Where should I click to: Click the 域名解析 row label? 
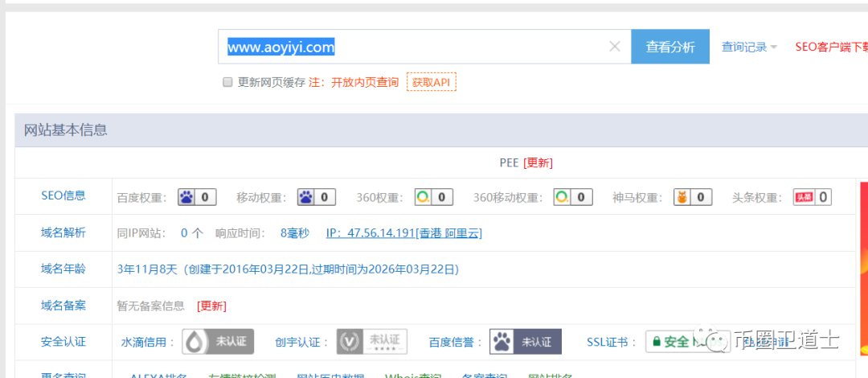pos(63,232)
